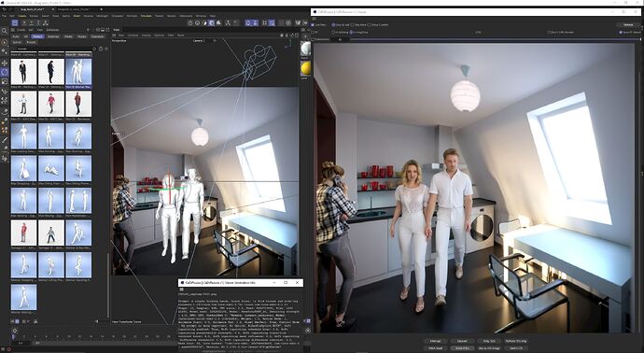Click the yellow material sphere
The width and height of the screenshot is (644, 353).
[306, 68]
